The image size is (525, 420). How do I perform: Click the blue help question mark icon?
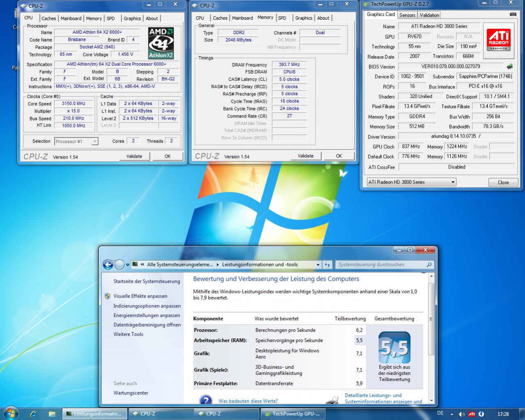pos(206,400)
